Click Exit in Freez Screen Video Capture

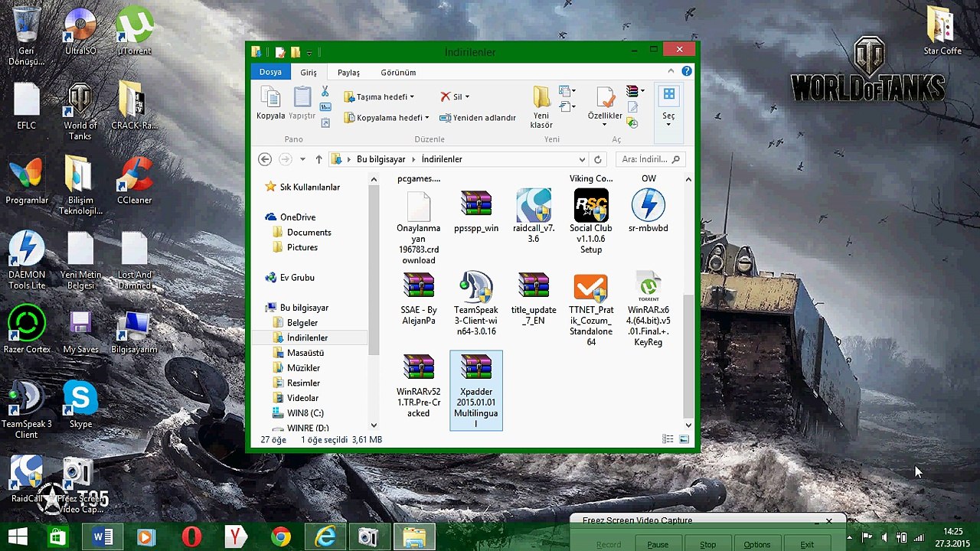tap(807, 544)
